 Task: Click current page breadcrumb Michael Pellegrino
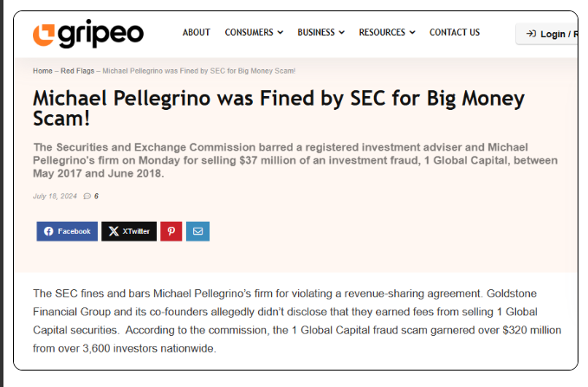pyautogui.click(x=199, y=71)
